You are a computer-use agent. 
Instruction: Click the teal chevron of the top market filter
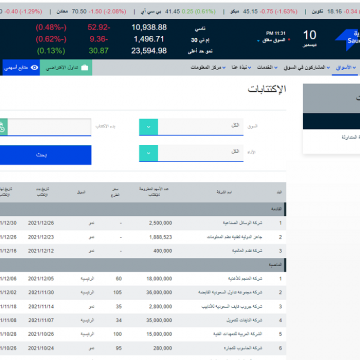(x=148, y=127)
